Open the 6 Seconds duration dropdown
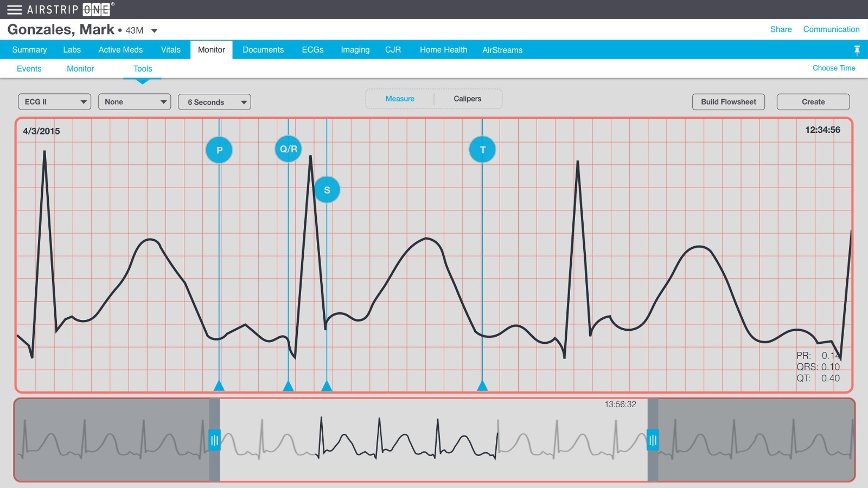Image resolution: width=868 pixels, height=488 pixels. (x=214, y=102)
